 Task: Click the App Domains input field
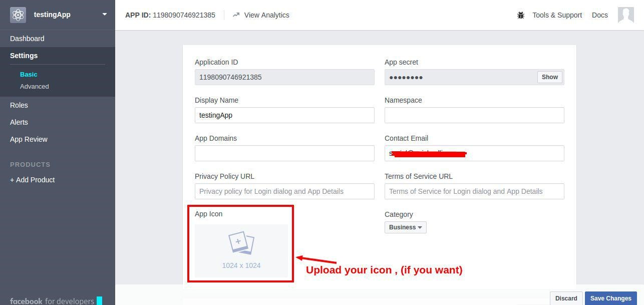284,153
